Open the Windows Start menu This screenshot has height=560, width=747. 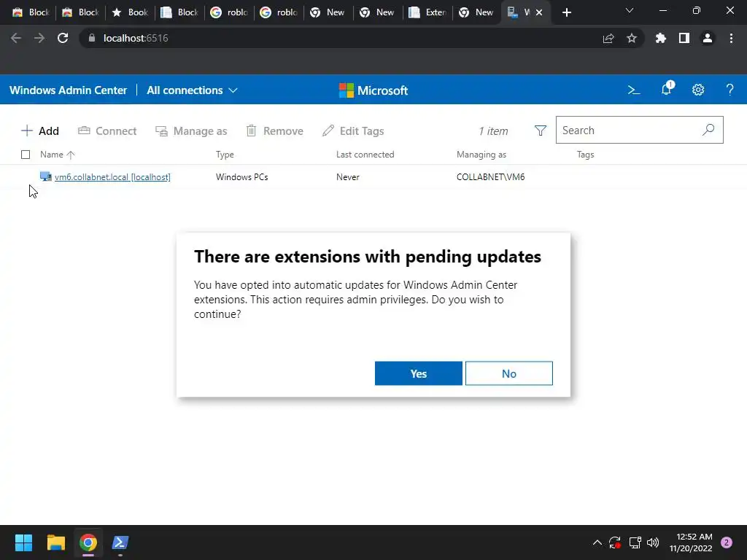(24, 542)
